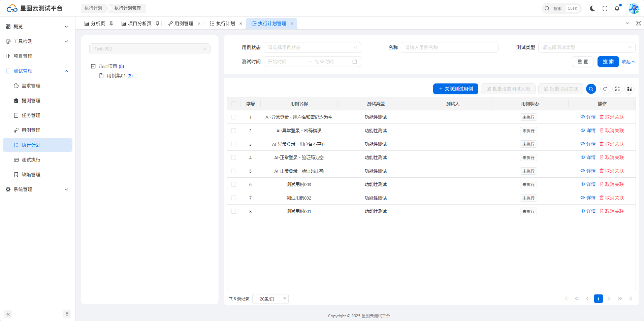Toggle dark mode moon icon
The height and width of the screenshot is (321, 644).
(x=592, y=8)
